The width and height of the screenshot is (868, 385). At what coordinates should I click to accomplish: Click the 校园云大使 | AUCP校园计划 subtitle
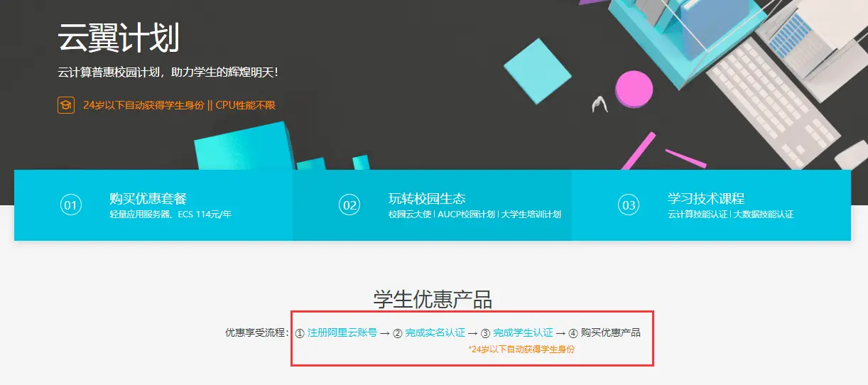click(474, 214)
